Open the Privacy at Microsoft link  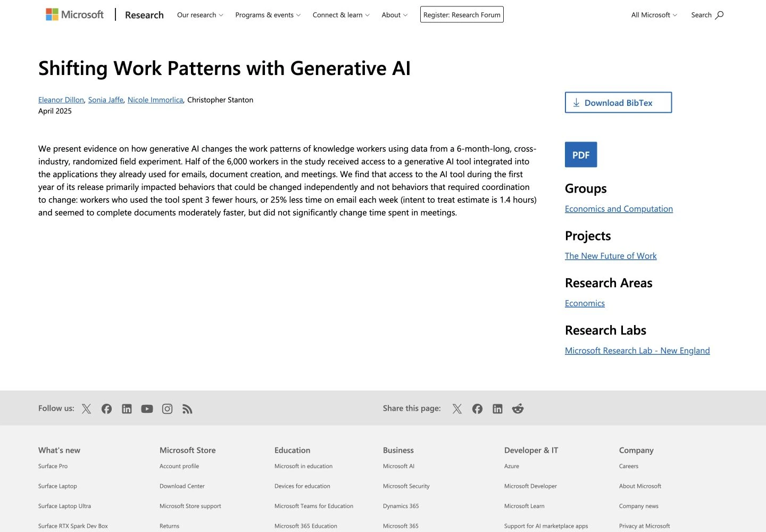tap(645, 526)
